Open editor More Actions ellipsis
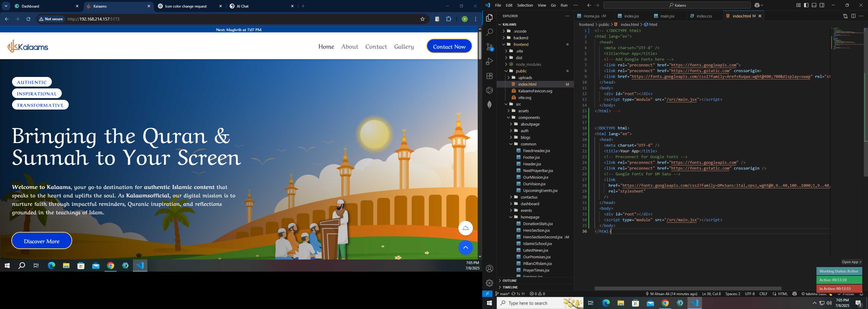868x309 pixels. point(861,16)
